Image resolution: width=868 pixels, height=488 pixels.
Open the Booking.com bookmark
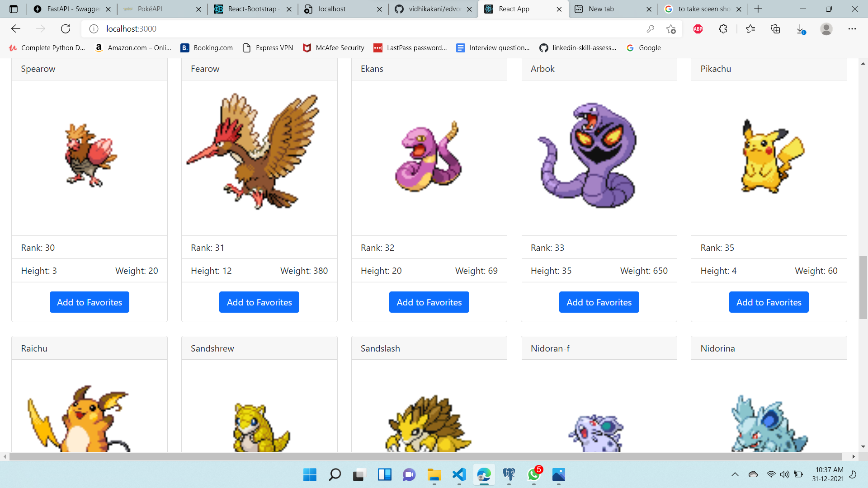[207, 48]
